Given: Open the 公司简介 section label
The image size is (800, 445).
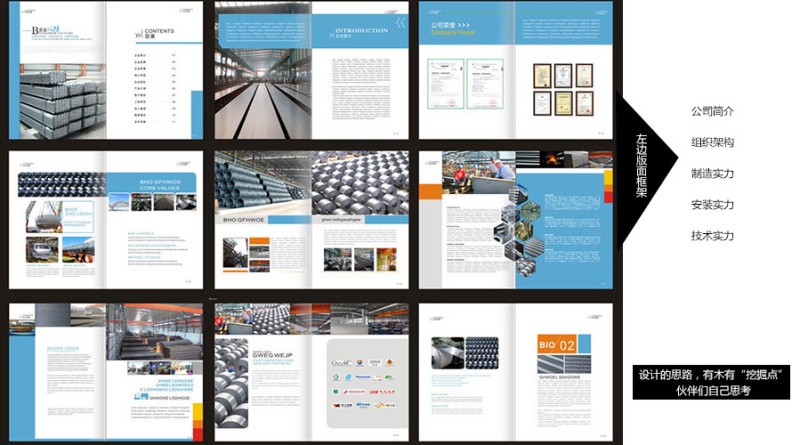Looking at the screenshot, I should click(712, 111).
